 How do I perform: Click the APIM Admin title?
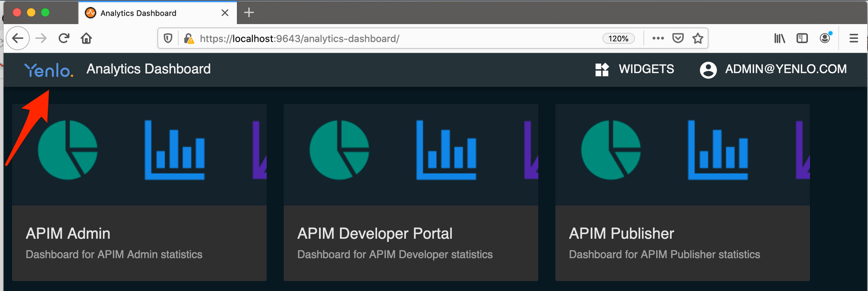click(68, 233)
